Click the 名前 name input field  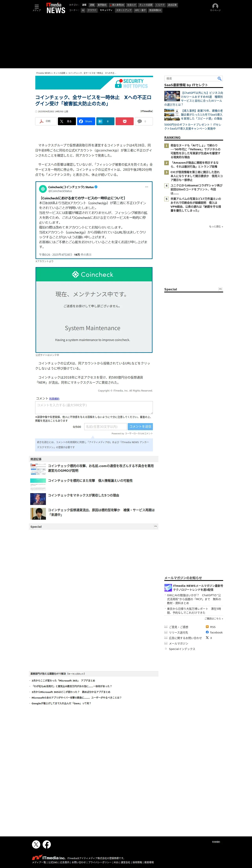[105, 427]
